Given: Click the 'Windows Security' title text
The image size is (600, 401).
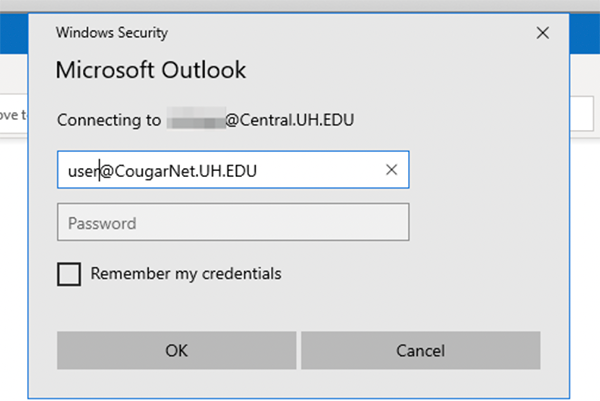Looking at the screenshot, I should tap(111, 33).
